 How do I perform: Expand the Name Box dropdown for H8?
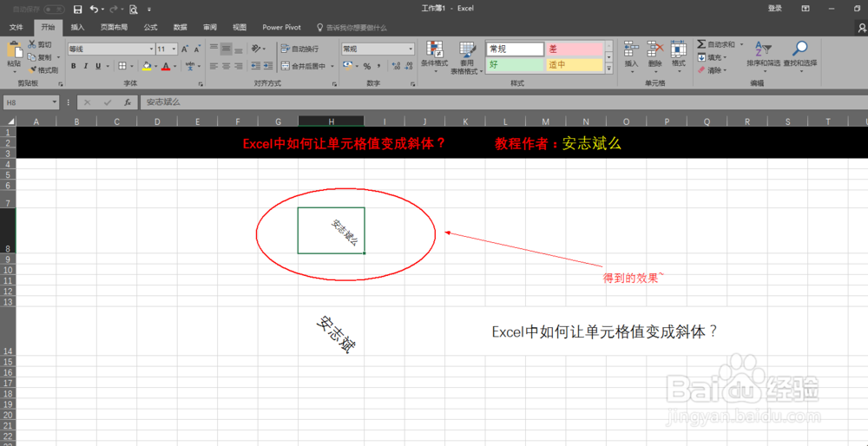click(54, 102)
